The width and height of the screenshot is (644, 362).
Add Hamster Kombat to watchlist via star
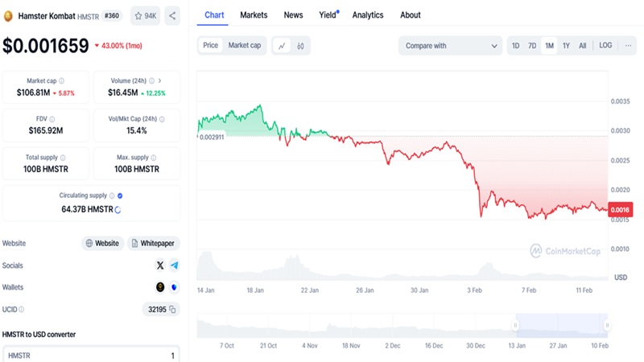[x=145, y=15]
